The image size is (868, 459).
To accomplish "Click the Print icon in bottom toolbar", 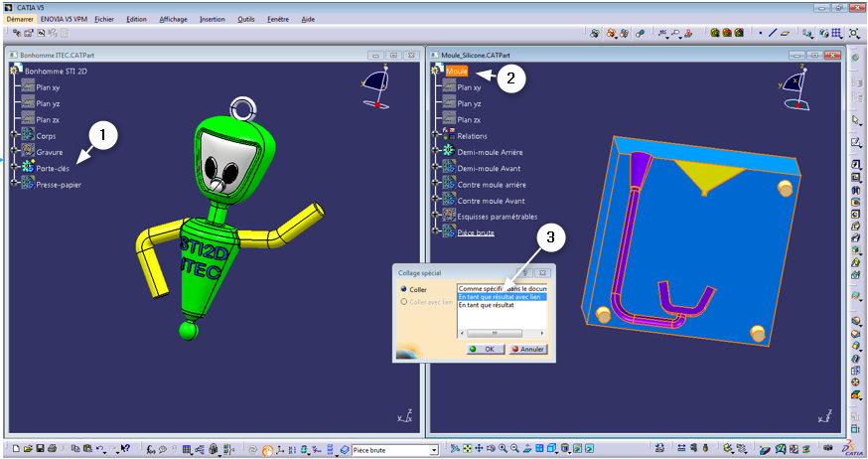I will coord(52,449).
